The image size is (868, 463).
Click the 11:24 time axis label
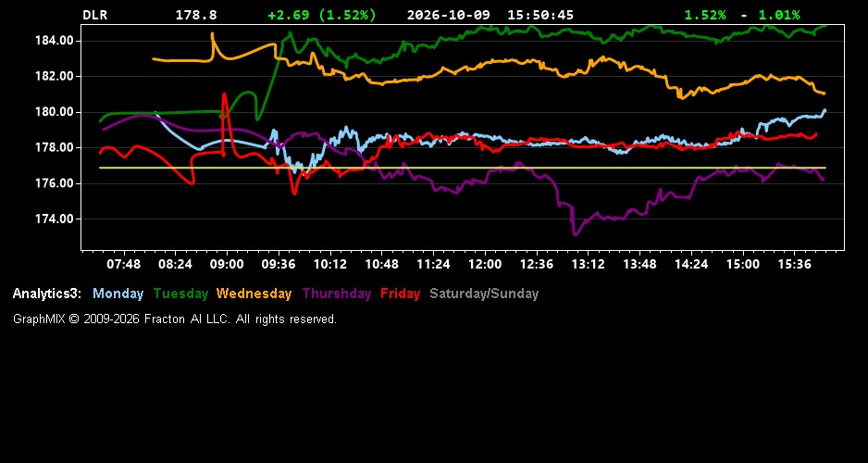click(x=433, y=265)
